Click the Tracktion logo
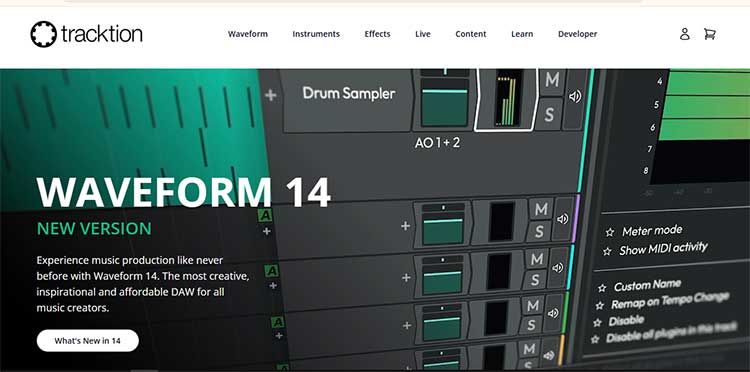 click(x=87, y=34)
